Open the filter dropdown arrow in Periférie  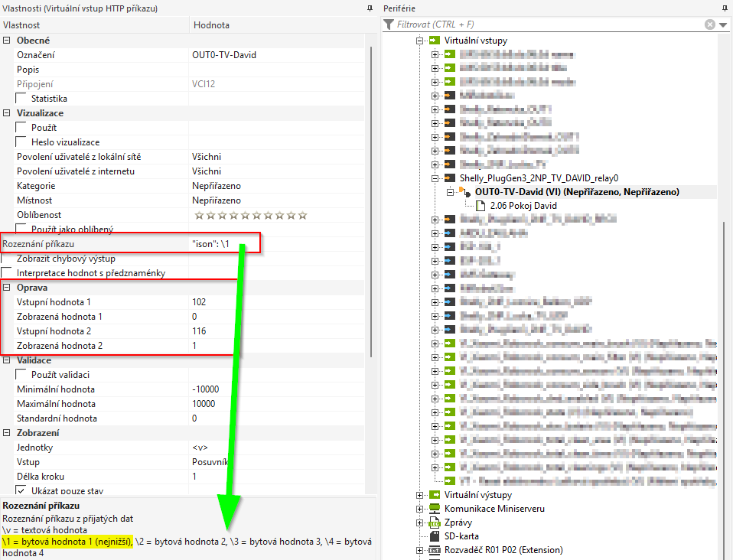[x=724, y=25]
